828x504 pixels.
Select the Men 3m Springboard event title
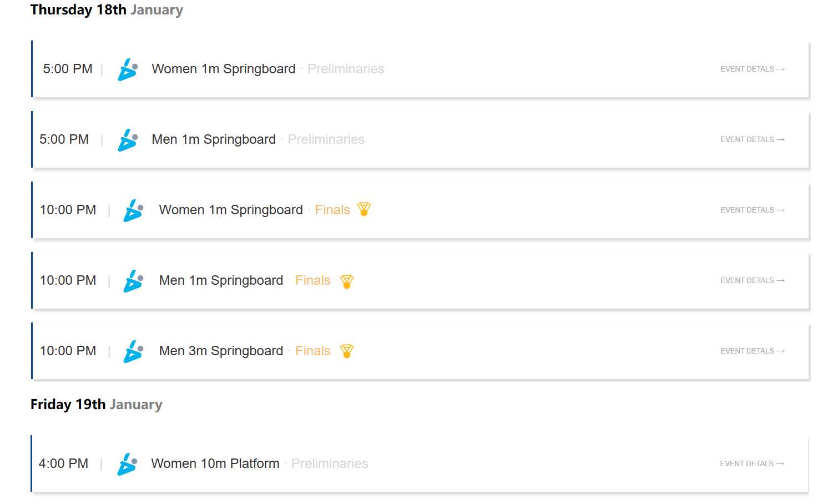pos(221,351)
